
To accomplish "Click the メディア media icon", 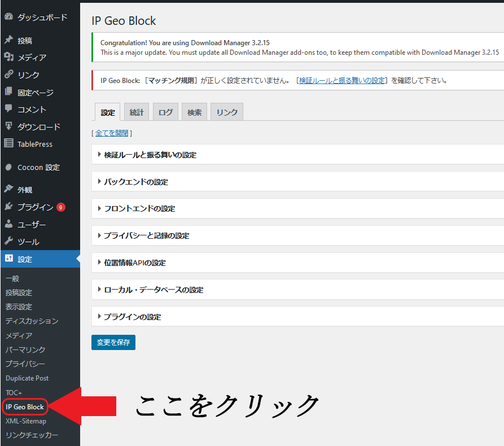I will point(8,57).
